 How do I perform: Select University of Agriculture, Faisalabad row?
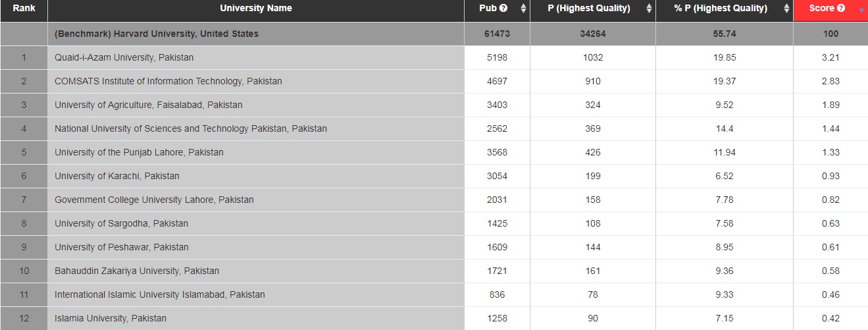(x=434, y=105)
